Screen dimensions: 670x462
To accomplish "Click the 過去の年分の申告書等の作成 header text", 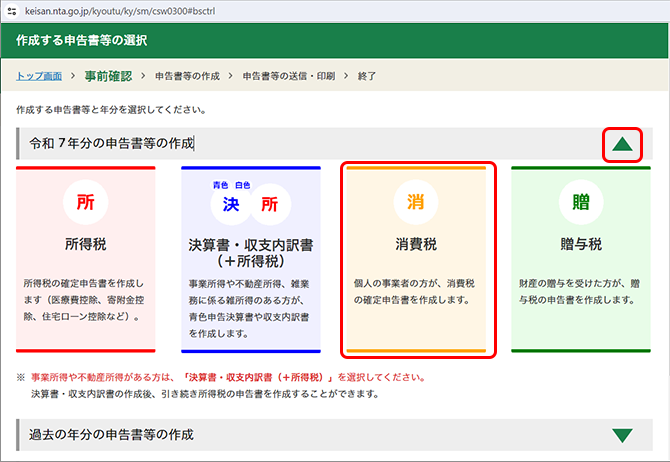I will (111, 435).
